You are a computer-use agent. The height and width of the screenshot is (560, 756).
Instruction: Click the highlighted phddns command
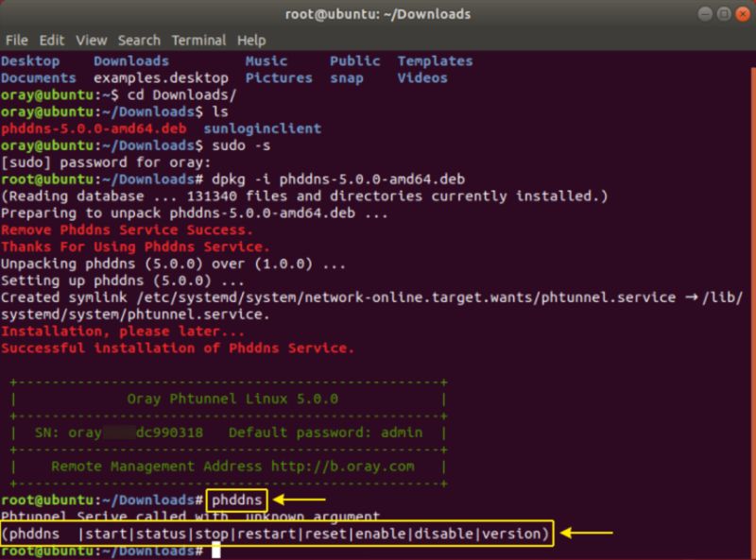pyautogui.click(x=239, y=499)
